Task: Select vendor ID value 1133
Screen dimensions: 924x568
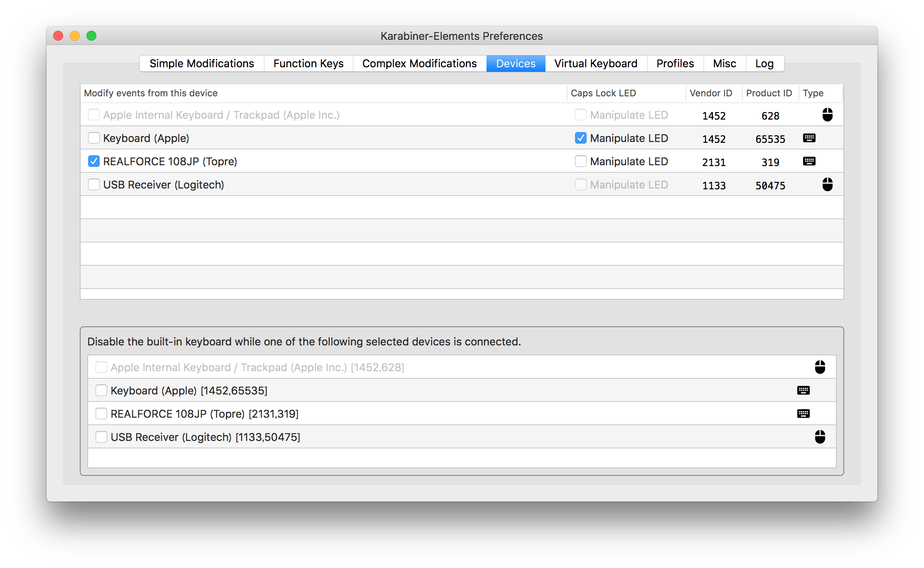Action: [714, 185]
